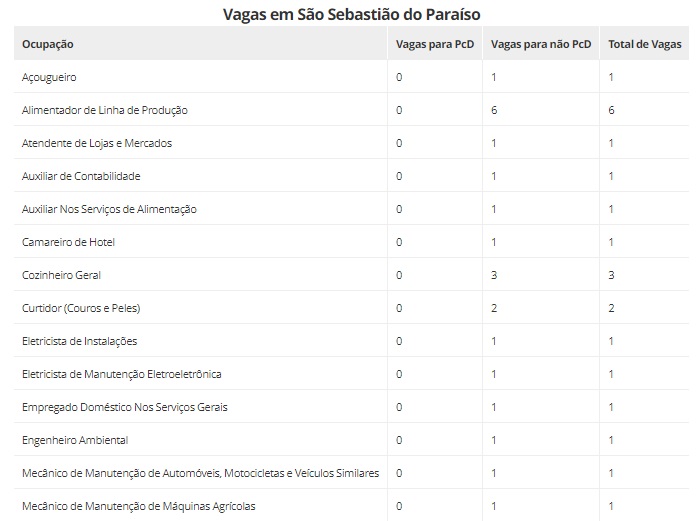Click Alimentador de Linha de Produção
The width and height of the screenshot is (698, 521).
tap(105, 110)
